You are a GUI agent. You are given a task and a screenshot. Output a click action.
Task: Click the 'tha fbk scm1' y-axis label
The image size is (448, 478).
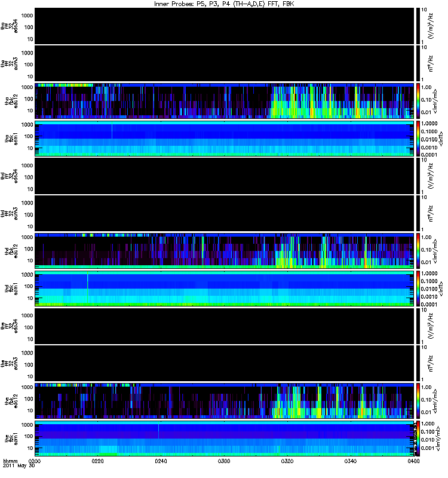click(11, 139)
